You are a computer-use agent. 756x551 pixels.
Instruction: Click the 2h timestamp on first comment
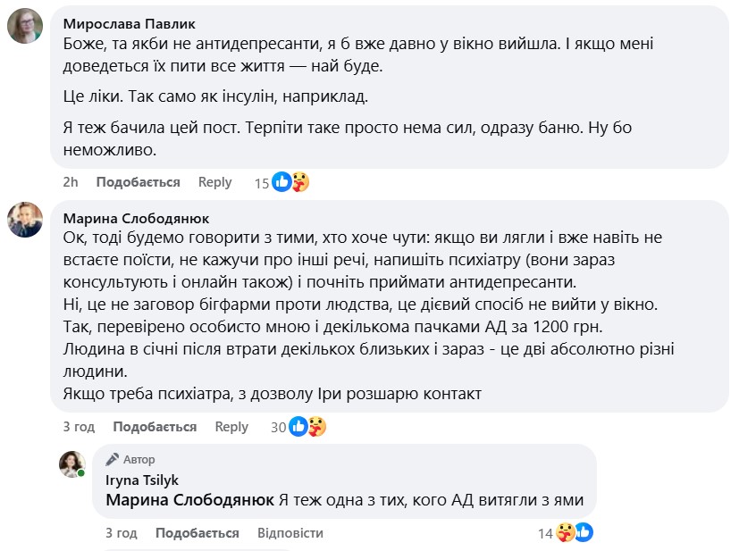click(x=71, y=182)
